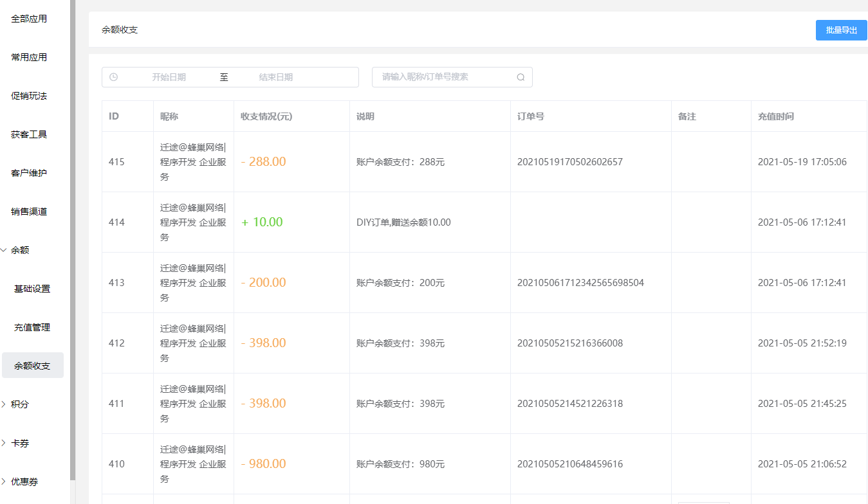Open 基础设置 submenu item
Screen dimensions: 868x504
point(32,289)
